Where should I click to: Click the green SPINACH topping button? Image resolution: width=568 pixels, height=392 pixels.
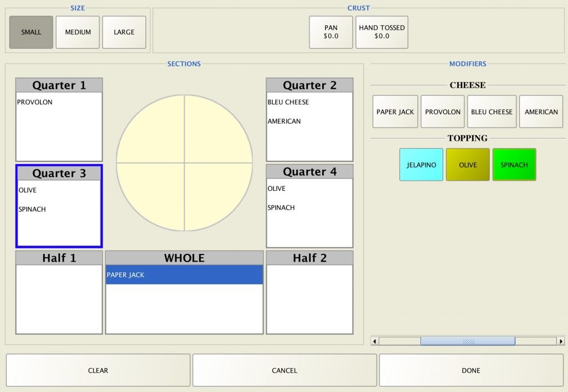click(514, 165)
